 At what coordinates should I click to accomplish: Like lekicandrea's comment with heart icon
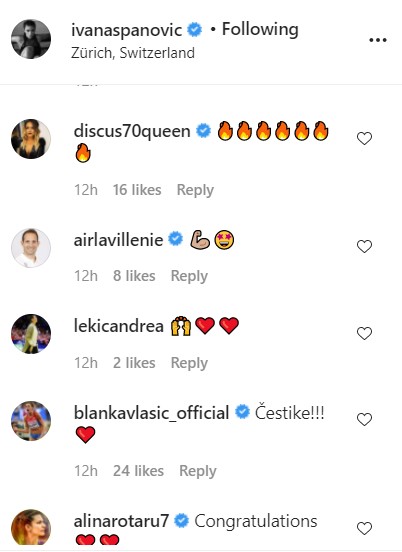[364, 333]
